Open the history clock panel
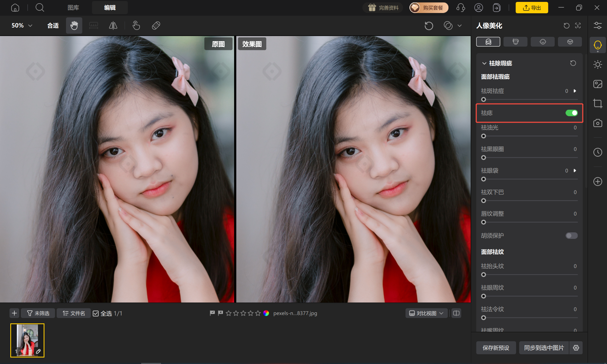 598,152
